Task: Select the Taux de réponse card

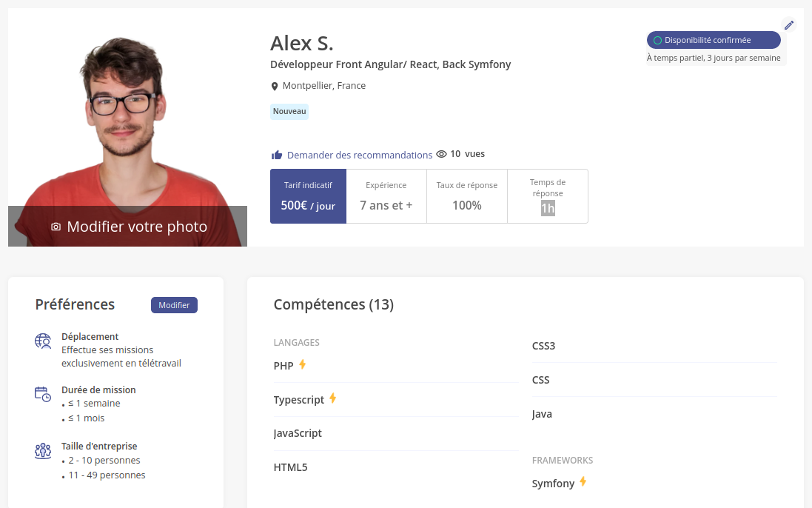Action: tap(466, 195)
